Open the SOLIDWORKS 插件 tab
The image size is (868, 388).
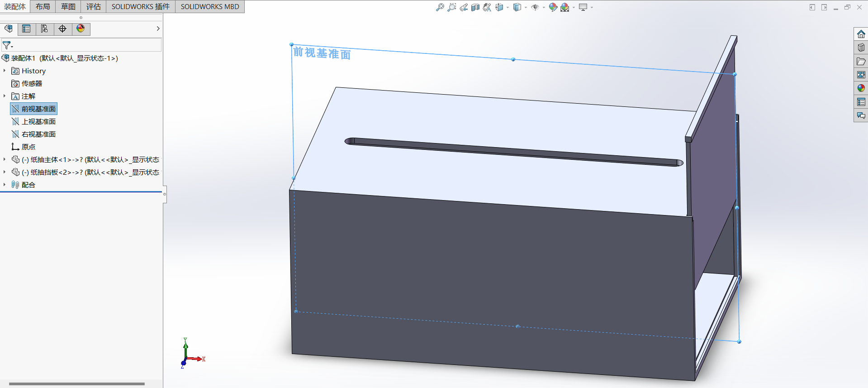coord(141,6)
